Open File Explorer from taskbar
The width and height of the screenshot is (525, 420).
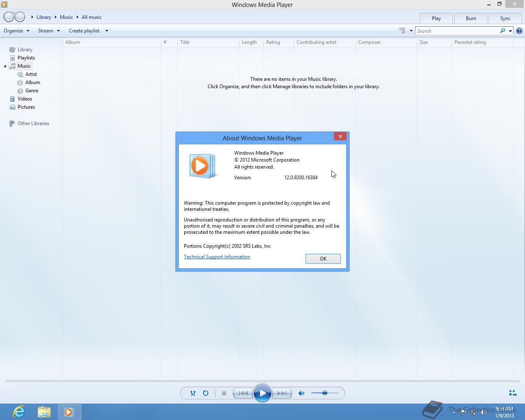coord(44,411)
